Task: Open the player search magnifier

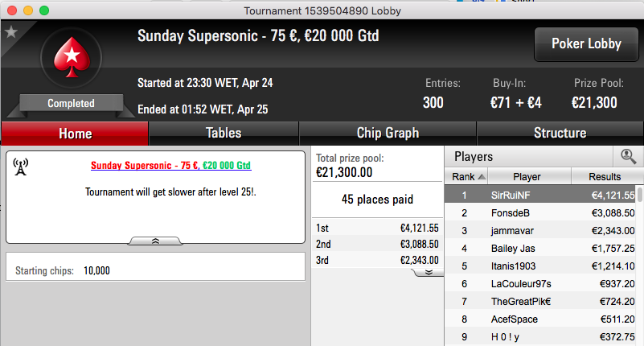Action: tap(628, 157)
